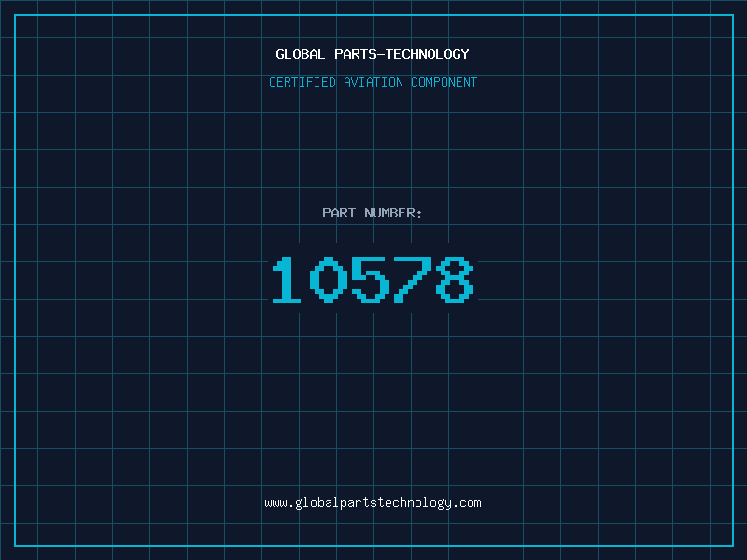747x560 pixels.
Task: Select the word COMPONENT in the subtitle
Action: click(444, 82)
